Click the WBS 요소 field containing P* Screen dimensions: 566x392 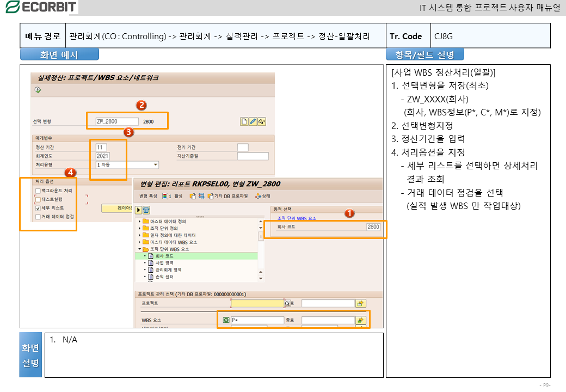tap(257, 320)
